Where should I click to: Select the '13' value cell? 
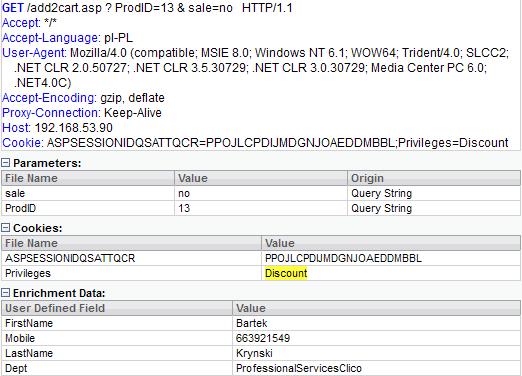(261, 208)
